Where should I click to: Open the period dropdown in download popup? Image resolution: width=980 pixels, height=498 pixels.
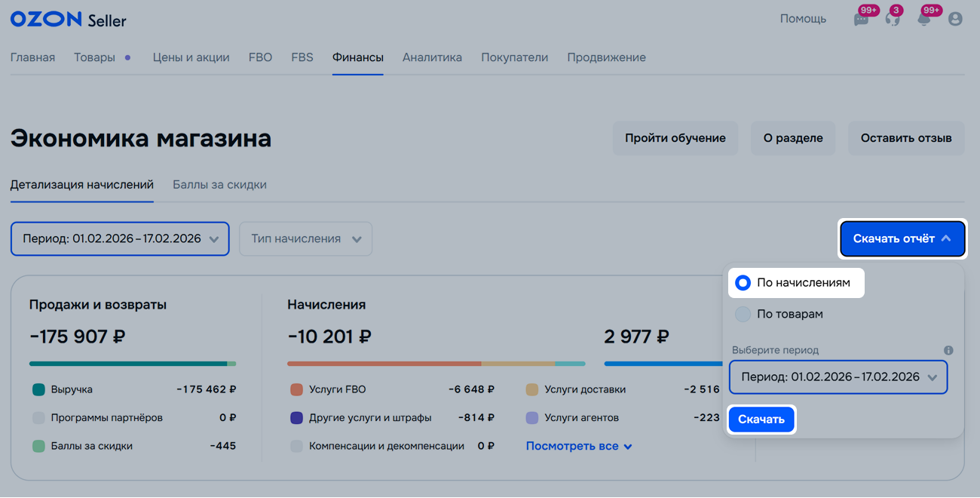pyautogui.click(x=838, y=377)
